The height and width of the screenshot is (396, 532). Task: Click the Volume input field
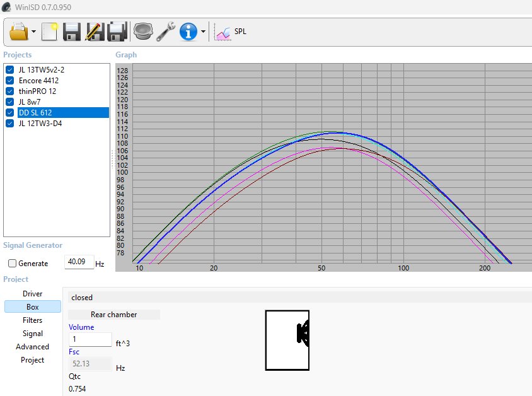point(90,339)
